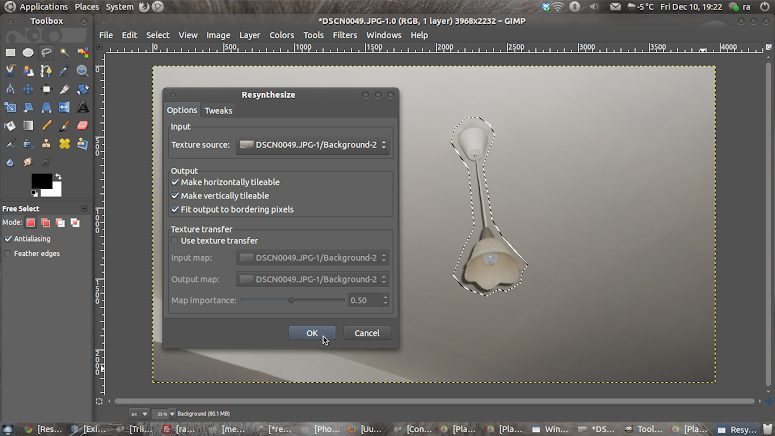Switch to the Tweaks tab
775x436 pixels.
(x=218, y=111)
